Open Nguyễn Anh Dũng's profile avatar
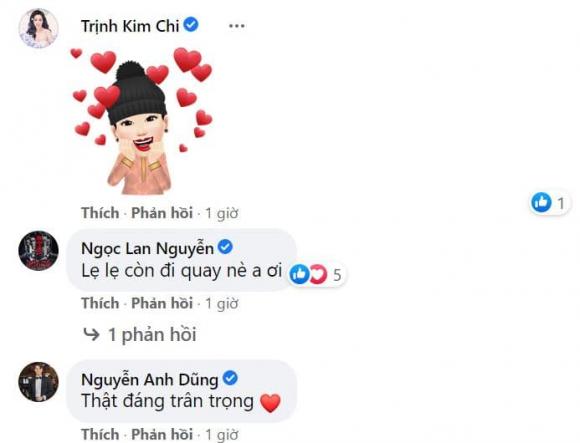 [x=38, y=382]
